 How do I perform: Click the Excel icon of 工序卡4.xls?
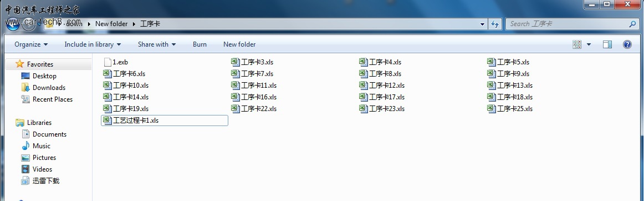click(364, 62)
